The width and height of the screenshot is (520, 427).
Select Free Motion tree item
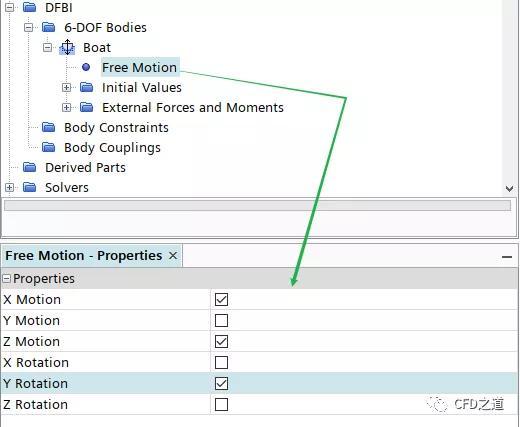point(140,67)
